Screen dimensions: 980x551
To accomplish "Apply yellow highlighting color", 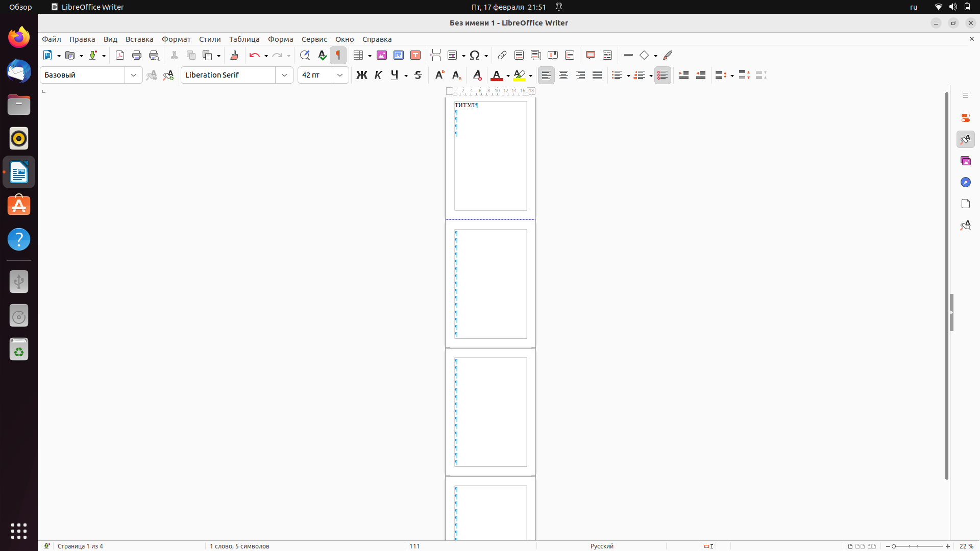I will (519, 76).
